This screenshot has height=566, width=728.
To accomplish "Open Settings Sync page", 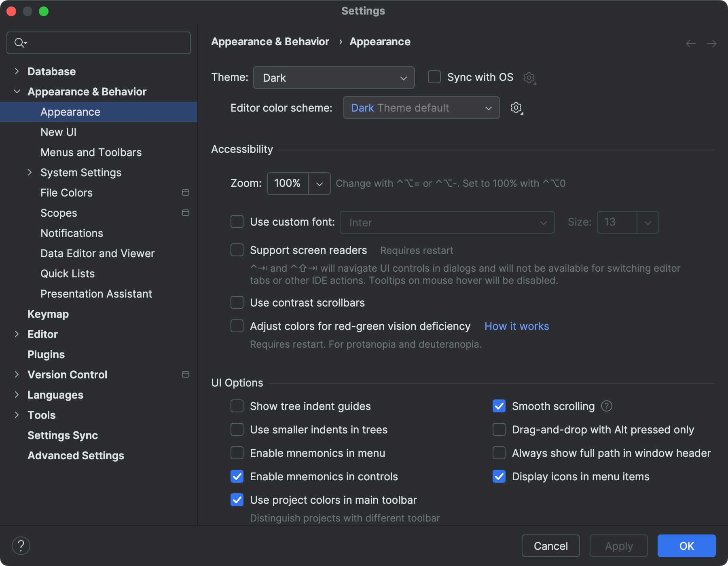I will (x=99, y=435).
